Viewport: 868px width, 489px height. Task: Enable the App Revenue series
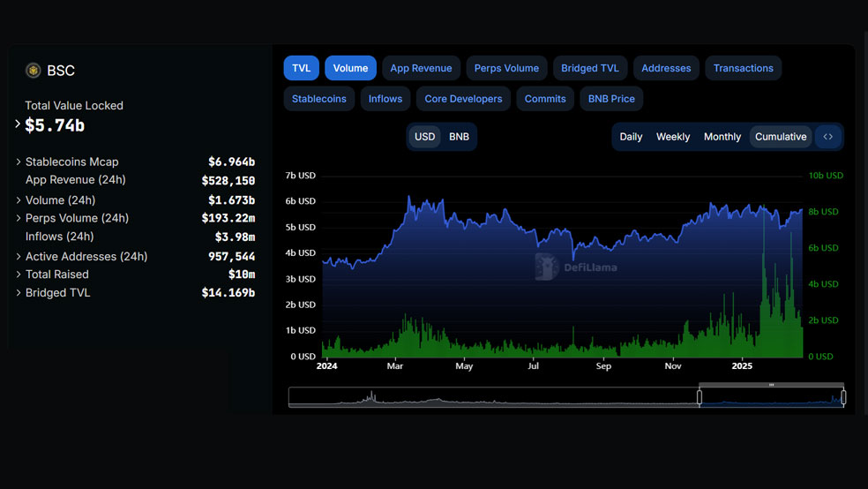[421, 68]
